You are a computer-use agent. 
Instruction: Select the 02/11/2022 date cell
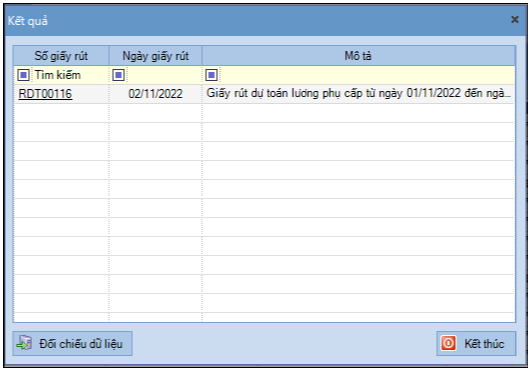[155, 94]
